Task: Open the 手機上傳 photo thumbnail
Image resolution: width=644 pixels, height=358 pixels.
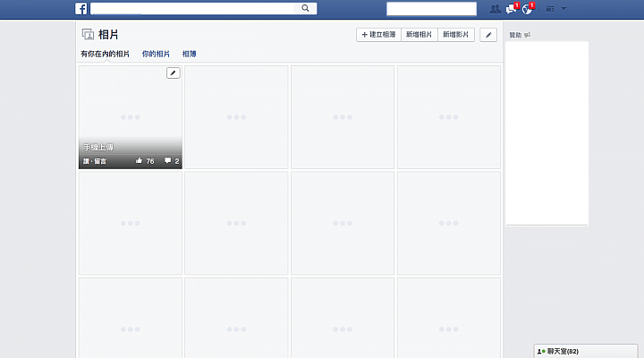Action: point(131,117)
